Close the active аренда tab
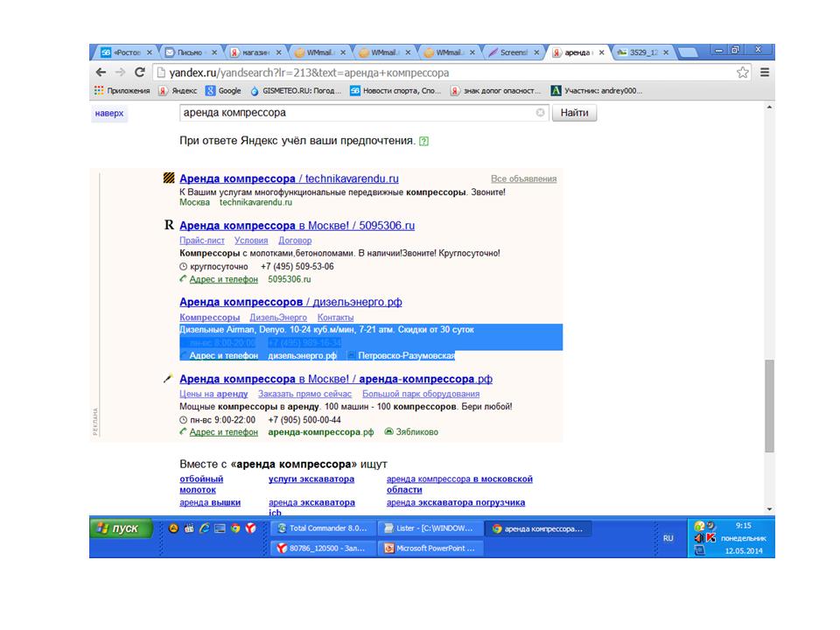The image size is (840, 630). click(x=602, y=52)
